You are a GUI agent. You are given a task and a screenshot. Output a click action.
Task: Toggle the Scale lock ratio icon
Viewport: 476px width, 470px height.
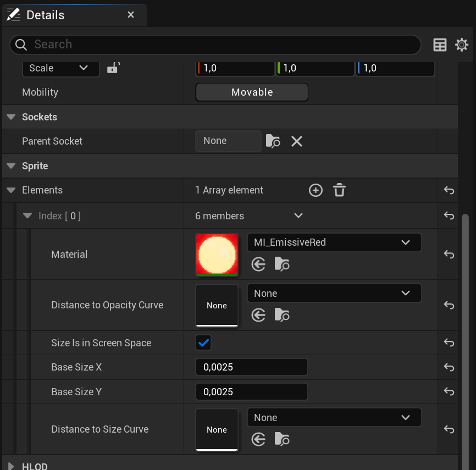point(113,68)
